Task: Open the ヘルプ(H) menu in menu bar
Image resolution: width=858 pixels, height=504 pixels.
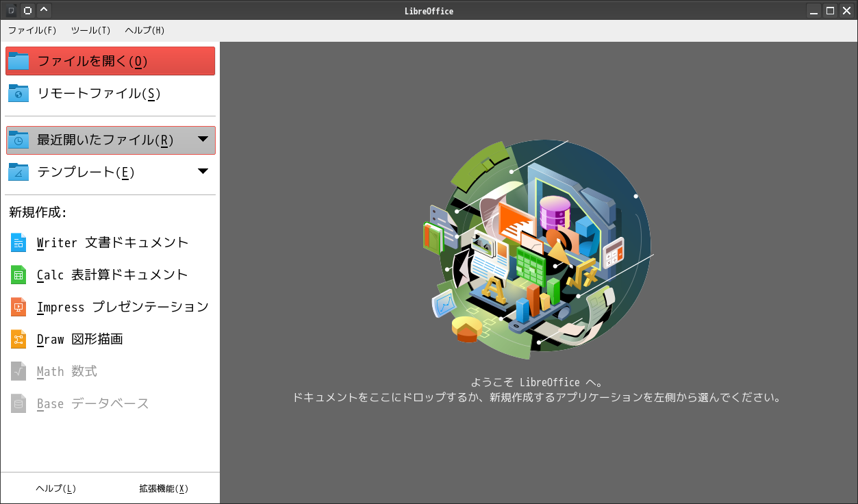Action: click(144, 30)
